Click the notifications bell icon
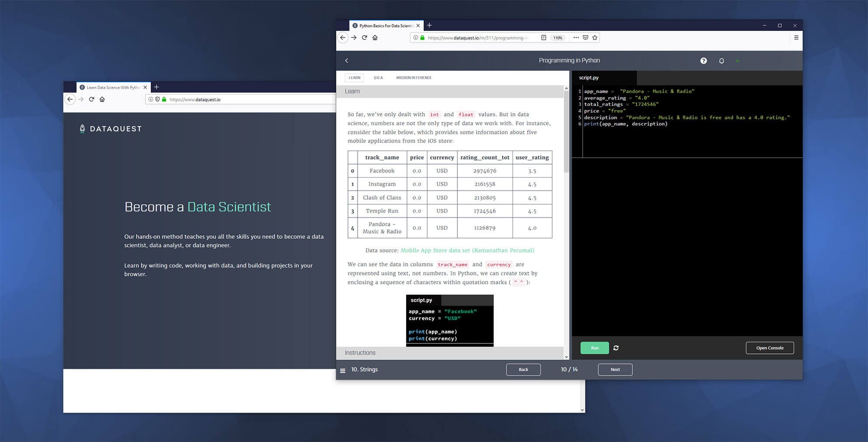The width and height of the screenshot is (868, 442). 721,61
